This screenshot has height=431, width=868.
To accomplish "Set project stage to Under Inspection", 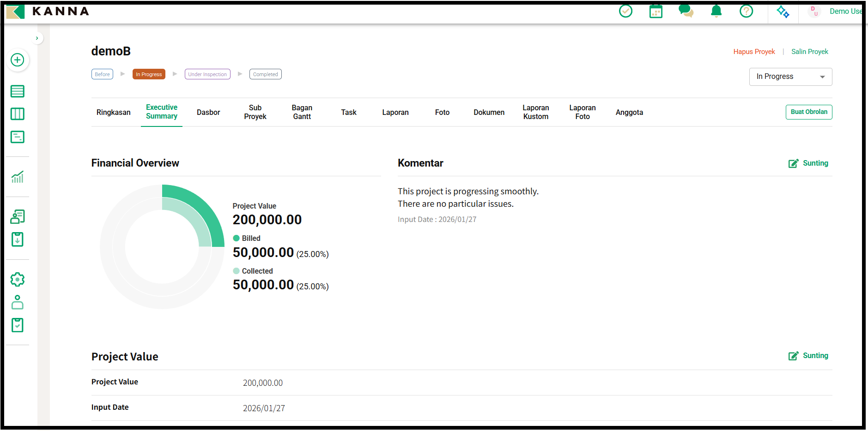I will click(x=207, y=74).
